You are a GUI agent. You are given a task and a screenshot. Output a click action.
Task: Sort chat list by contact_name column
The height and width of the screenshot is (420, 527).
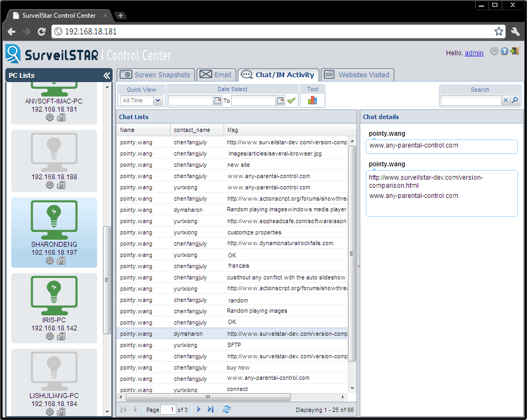click(x=197, y=130)
